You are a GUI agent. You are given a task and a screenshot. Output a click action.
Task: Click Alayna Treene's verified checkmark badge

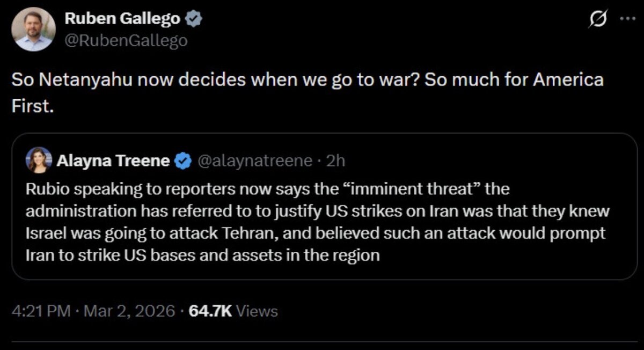pyautogui.click(x=184, y=160)
